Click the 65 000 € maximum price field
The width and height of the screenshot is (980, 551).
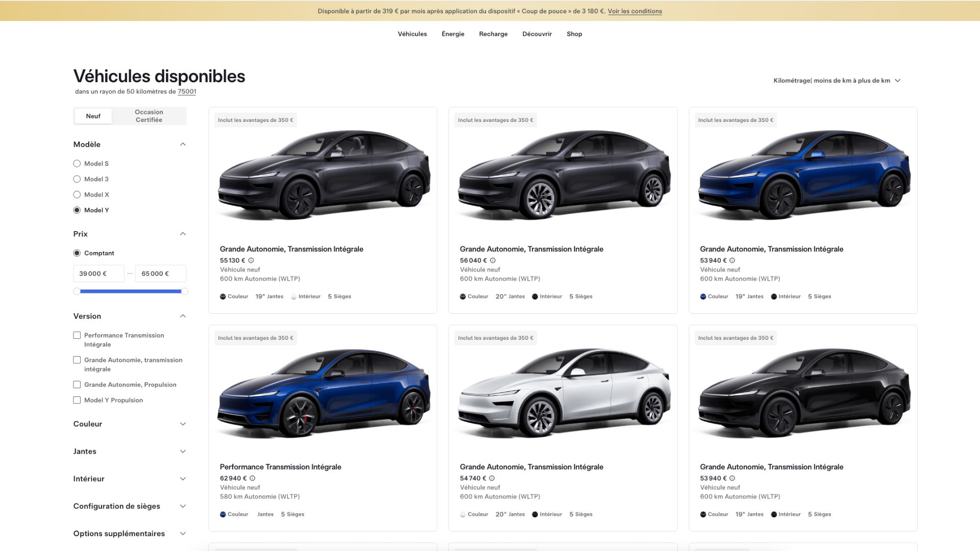pos(161,273)
